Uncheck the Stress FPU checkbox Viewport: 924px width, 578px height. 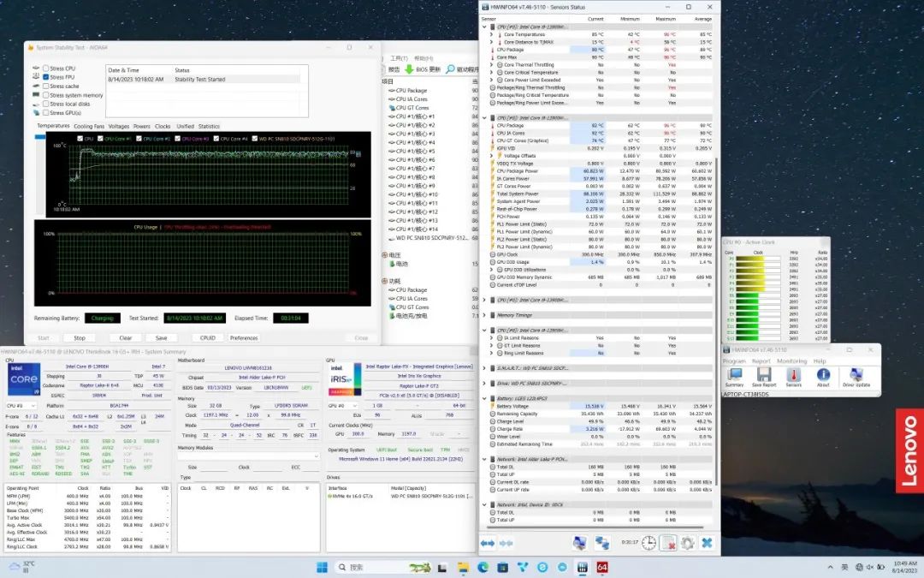click(x=46, y=77)
